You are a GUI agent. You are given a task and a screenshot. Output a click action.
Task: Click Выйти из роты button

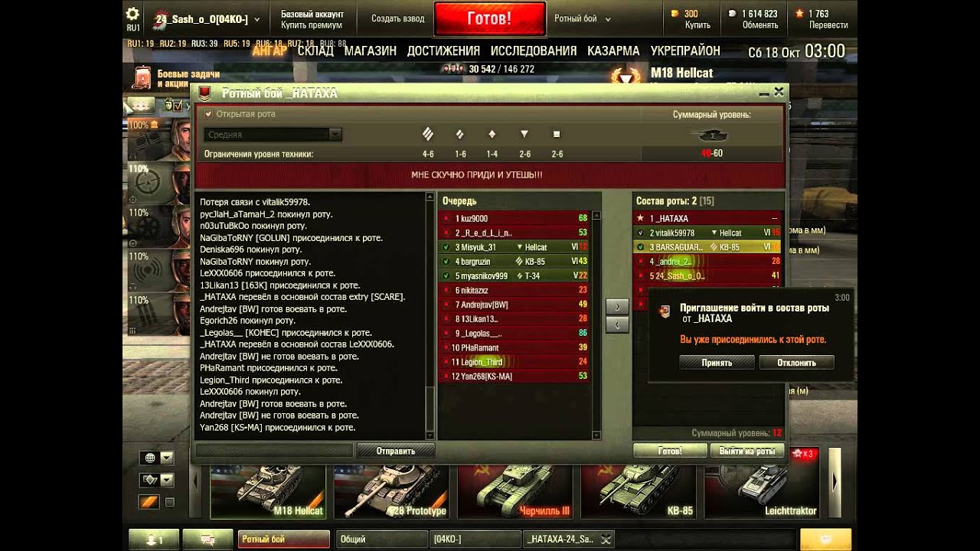tap(747, 451)
